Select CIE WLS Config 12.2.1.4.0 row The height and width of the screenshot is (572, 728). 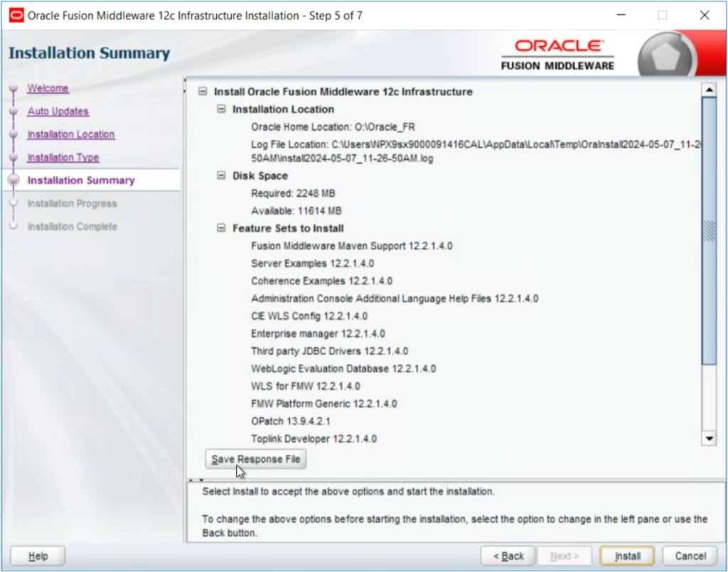[309, 316]
